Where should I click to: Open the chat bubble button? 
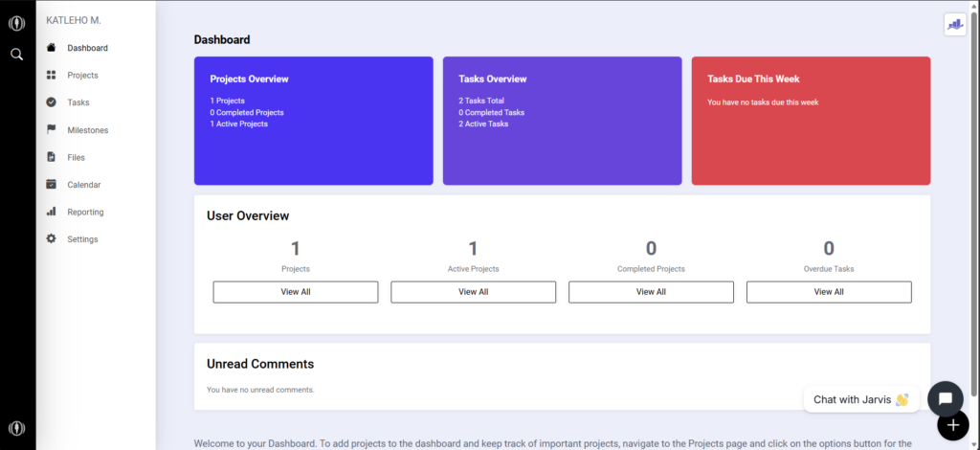click(945, 398)
